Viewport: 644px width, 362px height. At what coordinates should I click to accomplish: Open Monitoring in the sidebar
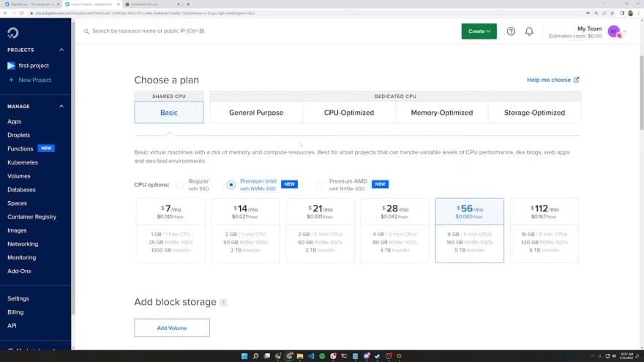[x=21, y=257]
